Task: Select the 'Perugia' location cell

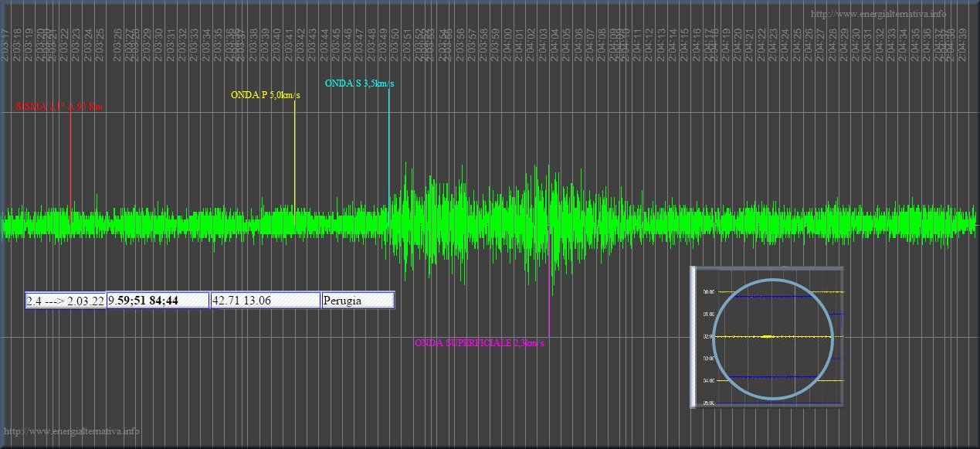Action: coord(358,301)
